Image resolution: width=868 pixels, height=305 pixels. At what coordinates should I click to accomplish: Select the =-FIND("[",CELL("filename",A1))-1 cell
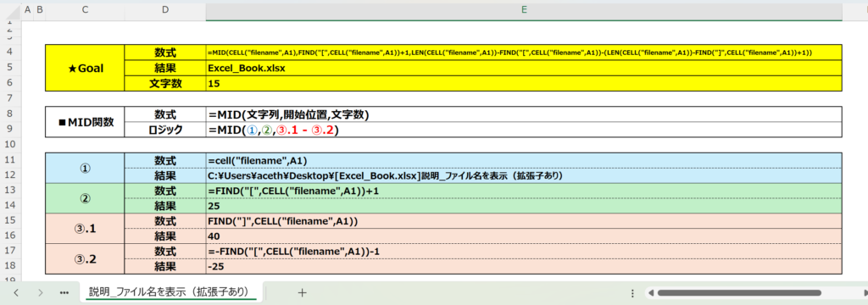(524, 252)
